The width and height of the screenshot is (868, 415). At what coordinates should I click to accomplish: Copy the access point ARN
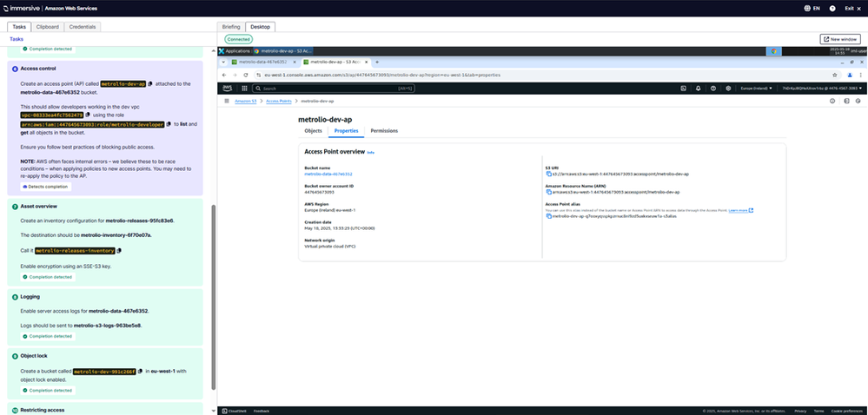pos(548,192)
